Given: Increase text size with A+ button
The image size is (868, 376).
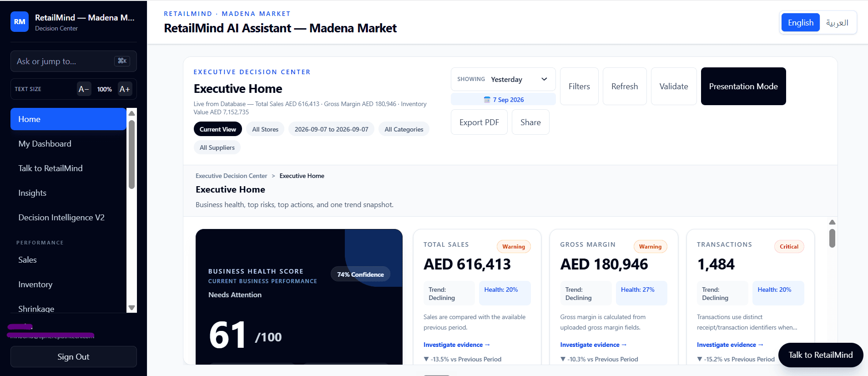Looking at the screenshot, I should point(125,89).
